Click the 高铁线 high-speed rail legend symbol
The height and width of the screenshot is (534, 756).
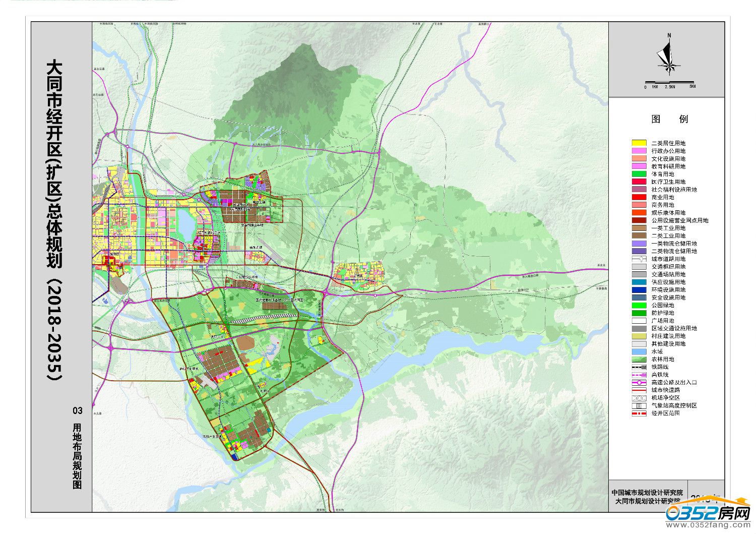[x=639, y=375]
